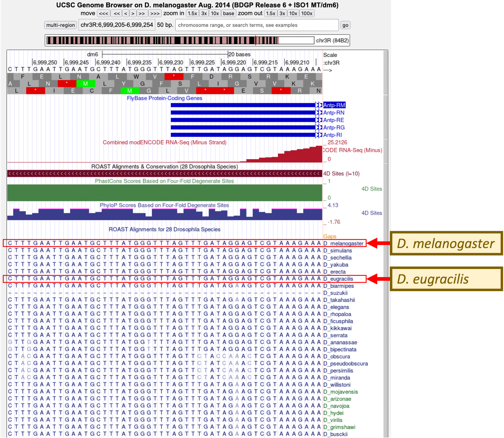The image size is (504, 438).
Task: Select the D_simulans species label
Action: click(x=338, y=251)
